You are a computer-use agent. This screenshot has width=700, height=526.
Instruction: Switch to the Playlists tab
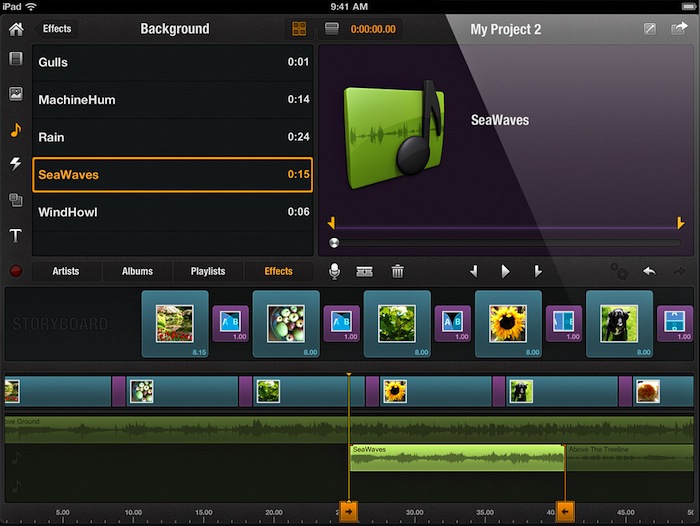pos(208,271)
